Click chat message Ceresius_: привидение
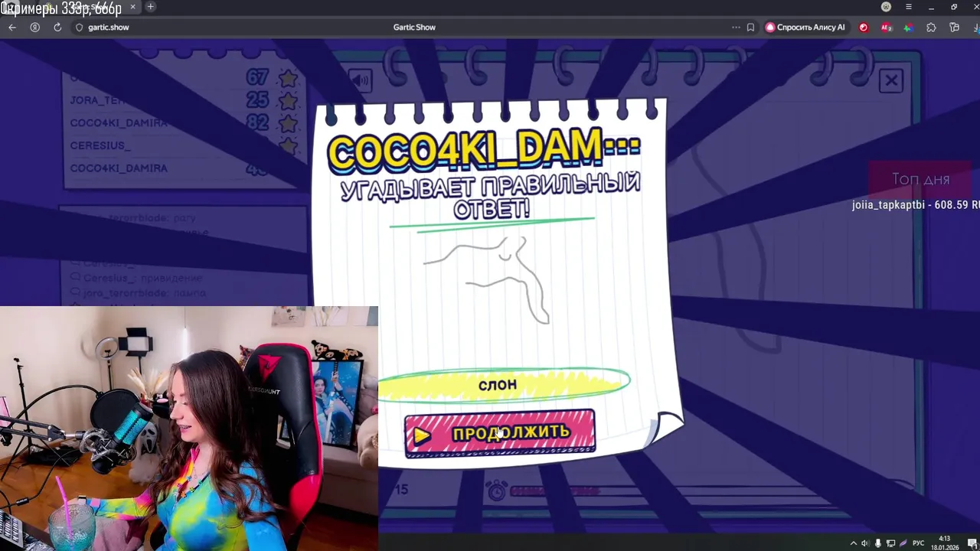 [x=143, y=279]
